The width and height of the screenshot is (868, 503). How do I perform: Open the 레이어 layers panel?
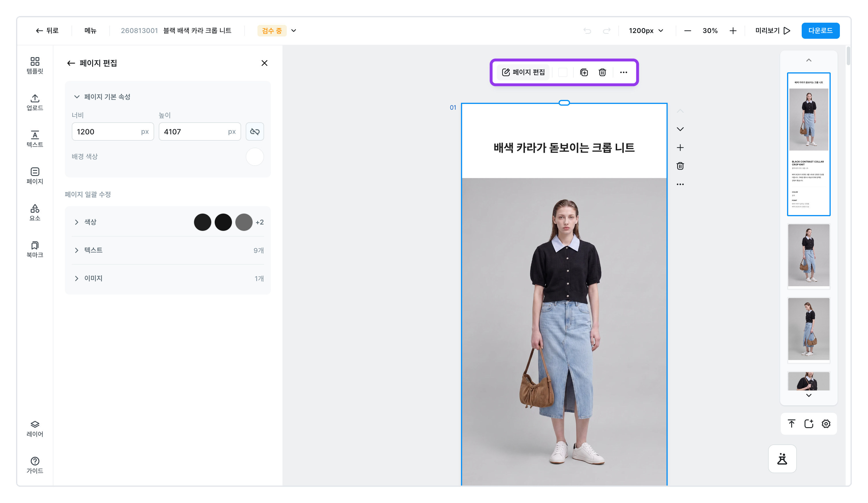35,429
